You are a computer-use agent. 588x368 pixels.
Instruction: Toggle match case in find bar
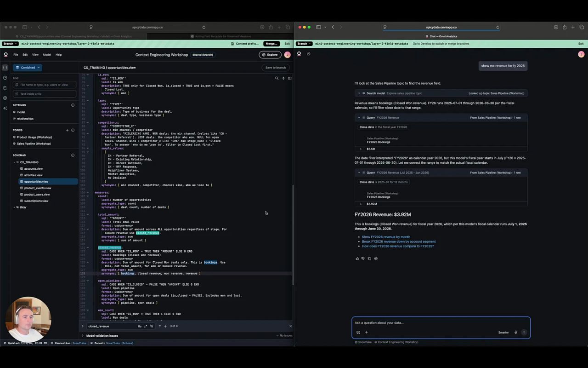140,326
